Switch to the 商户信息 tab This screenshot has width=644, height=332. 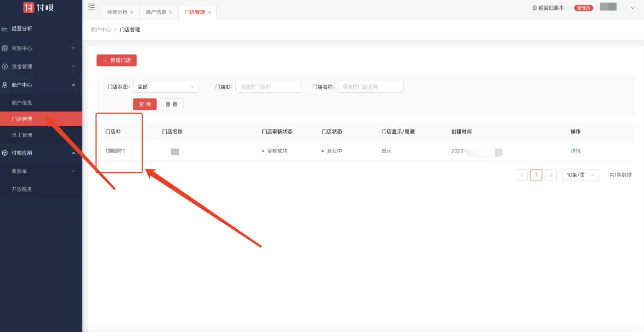(156, 12)
